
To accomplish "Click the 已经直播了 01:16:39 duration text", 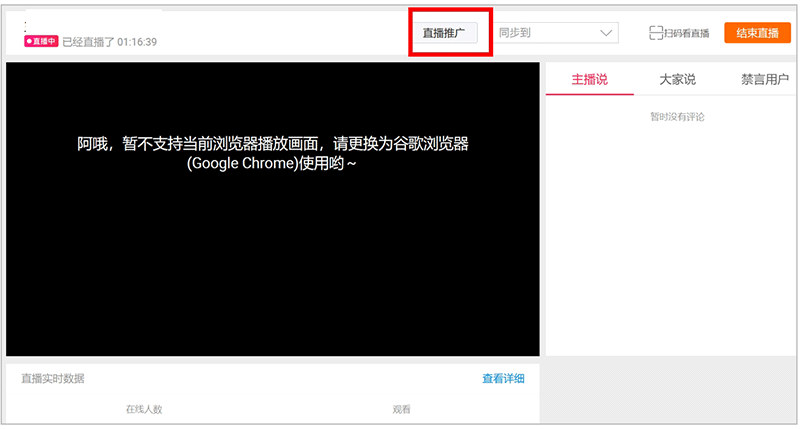I will (x=110, y=42).
